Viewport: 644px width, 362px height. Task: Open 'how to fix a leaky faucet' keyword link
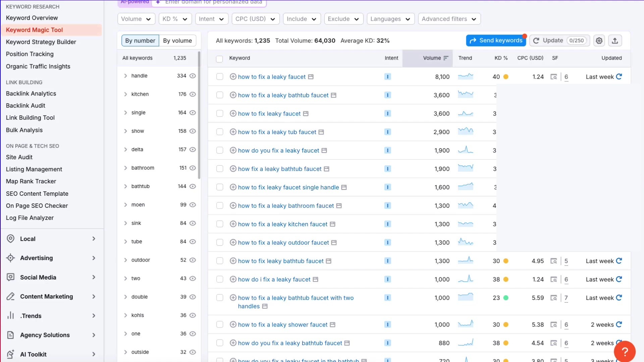[x=272, y=77]
